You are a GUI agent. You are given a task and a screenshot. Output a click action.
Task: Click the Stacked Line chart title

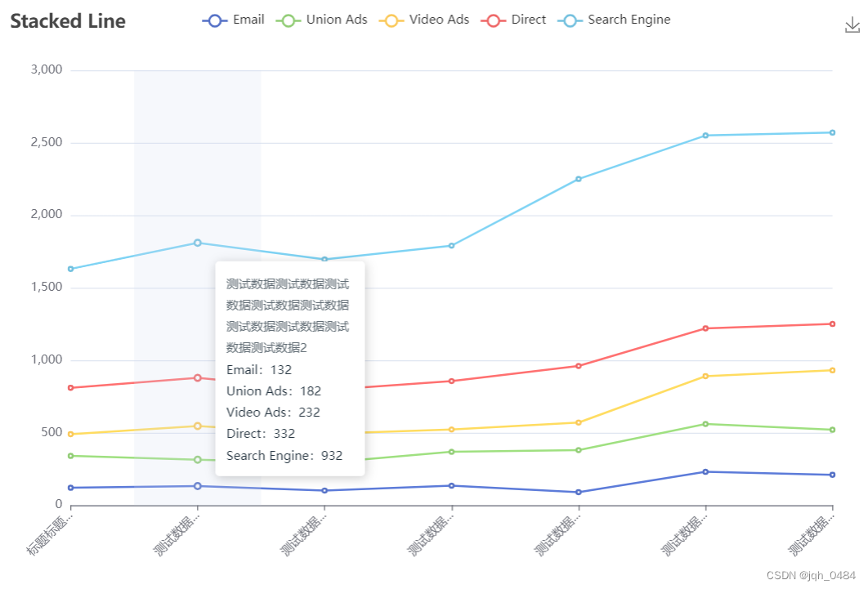click(68, 21)
